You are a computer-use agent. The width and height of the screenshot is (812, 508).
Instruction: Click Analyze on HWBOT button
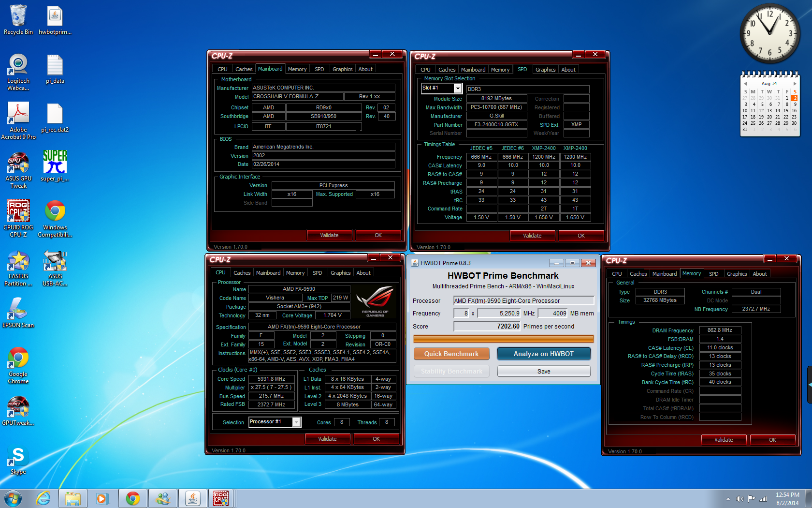(x=543, y=354)
